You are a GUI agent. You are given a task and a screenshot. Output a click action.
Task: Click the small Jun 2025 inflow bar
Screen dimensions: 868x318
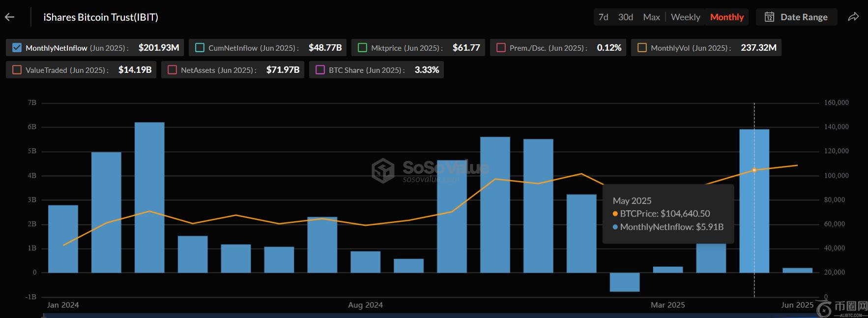[797, 270]
